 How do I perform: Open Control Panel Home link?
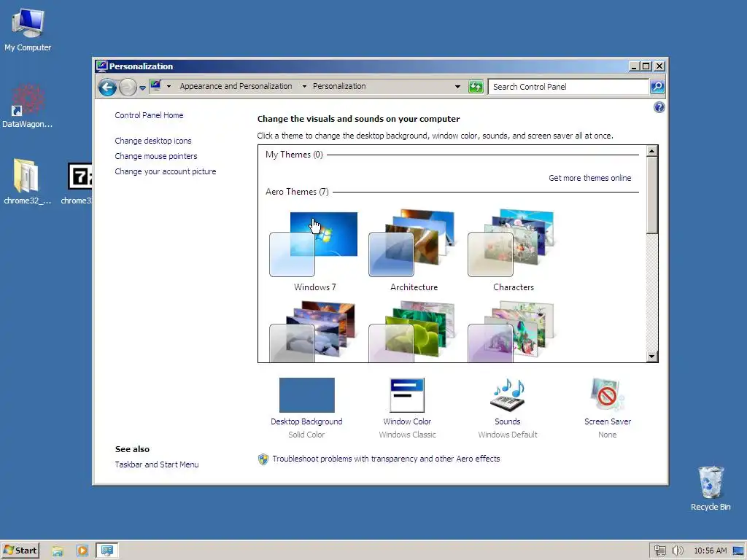click(x=149, y=115)
